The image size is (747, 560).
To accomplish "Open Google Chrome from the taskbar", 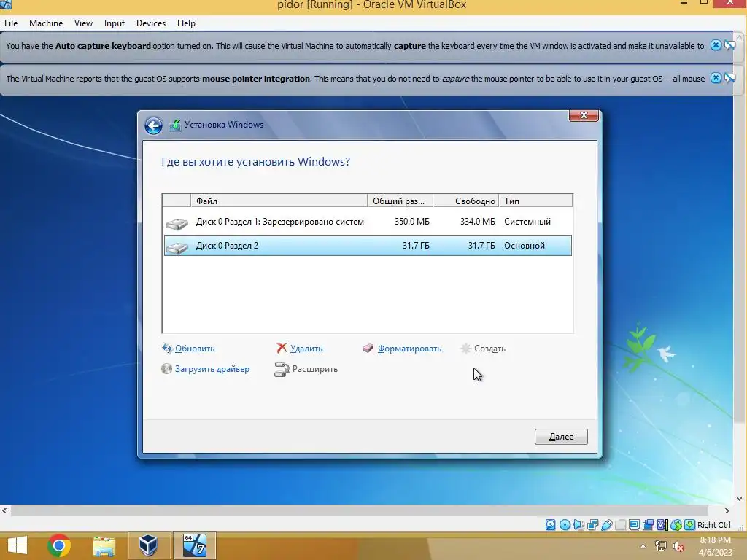I will pos(59,545).
